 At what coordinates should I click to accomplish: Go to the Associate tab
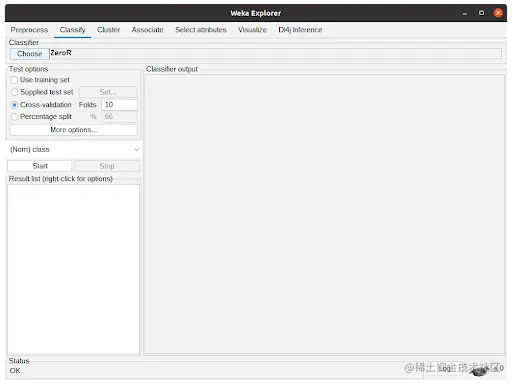point(147,30)
